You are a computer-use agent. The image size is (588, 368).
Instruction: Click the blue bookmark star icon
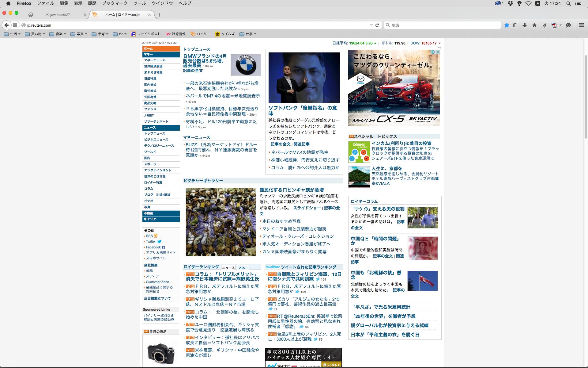tap(507, 25)
